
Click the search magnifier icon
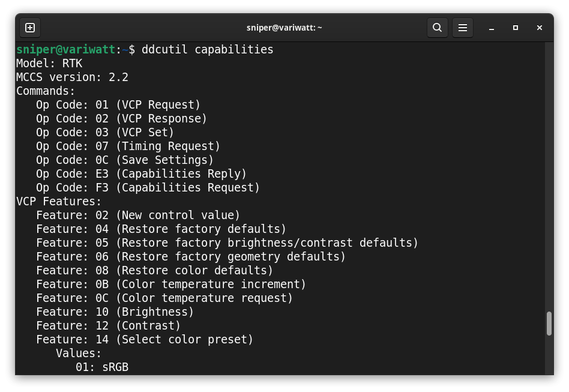coord(437,28)
